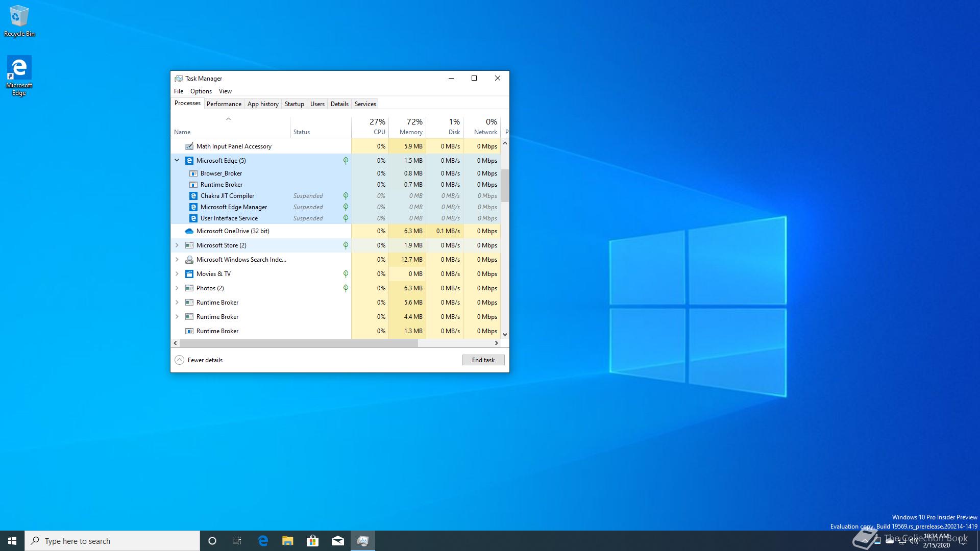Screen dimensions: 980x551
Task: Switch to the Performance tab
Action: point(224,104)
